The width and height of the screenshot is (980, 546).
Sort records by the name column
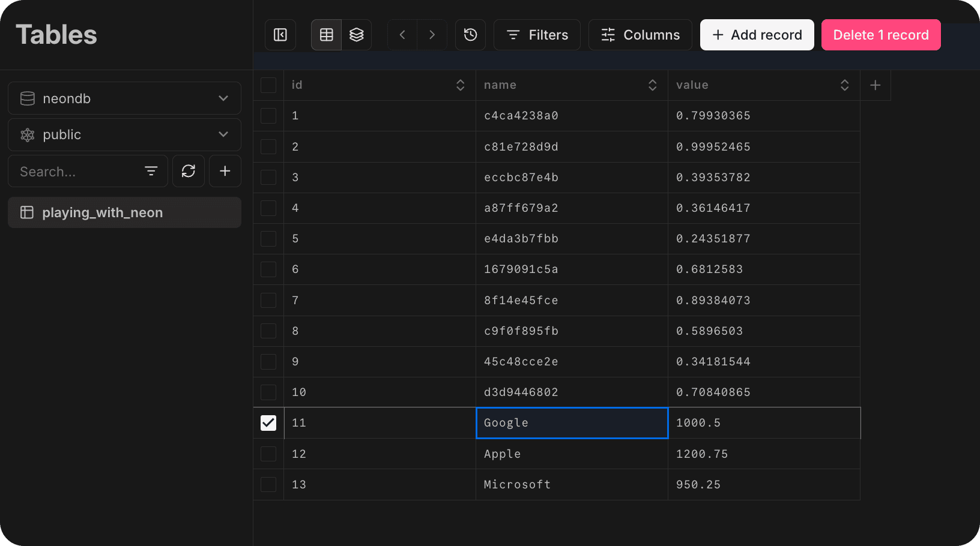[x=653, y=85]
